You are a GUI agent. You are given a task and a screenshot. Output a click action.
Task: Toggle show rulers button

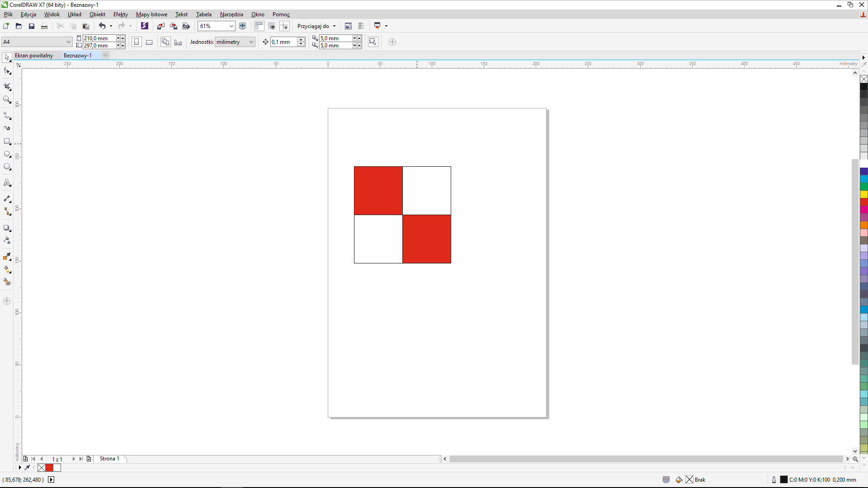coord(259,26)
